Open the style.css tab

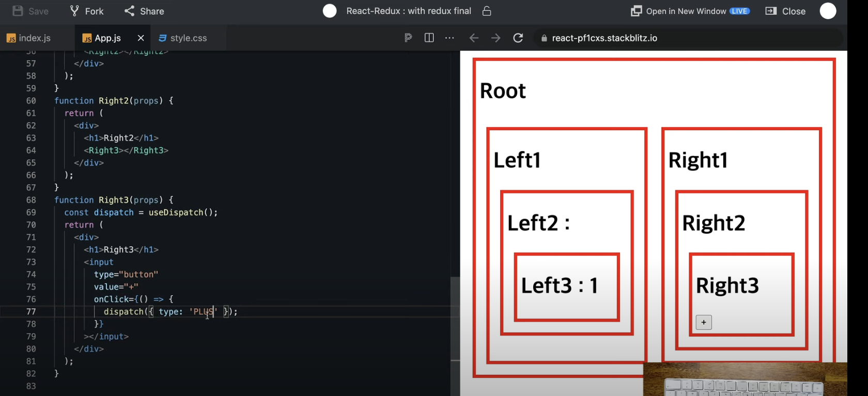(x=183, y=38)
